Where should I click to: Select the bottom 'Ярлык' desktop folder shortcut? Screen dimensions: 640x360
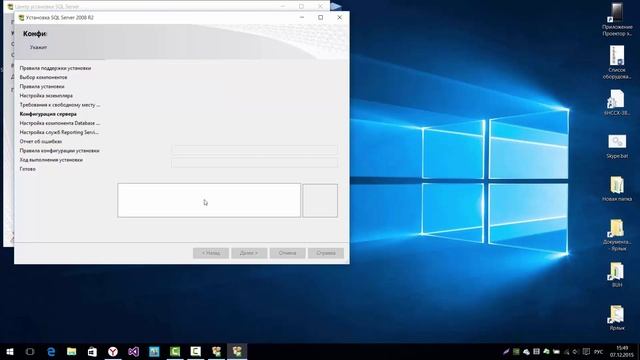pos(617,318)
